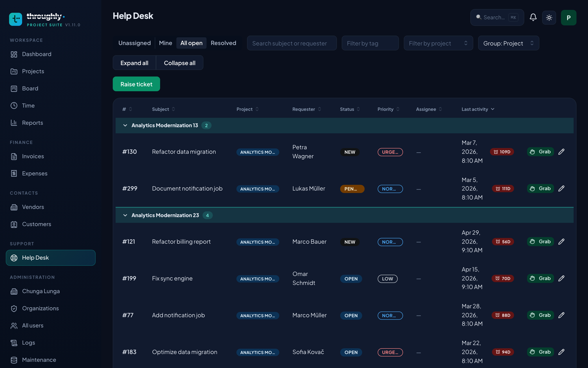
Task: Switch to Unassigned tab
Action: click(x=135, y=43)
